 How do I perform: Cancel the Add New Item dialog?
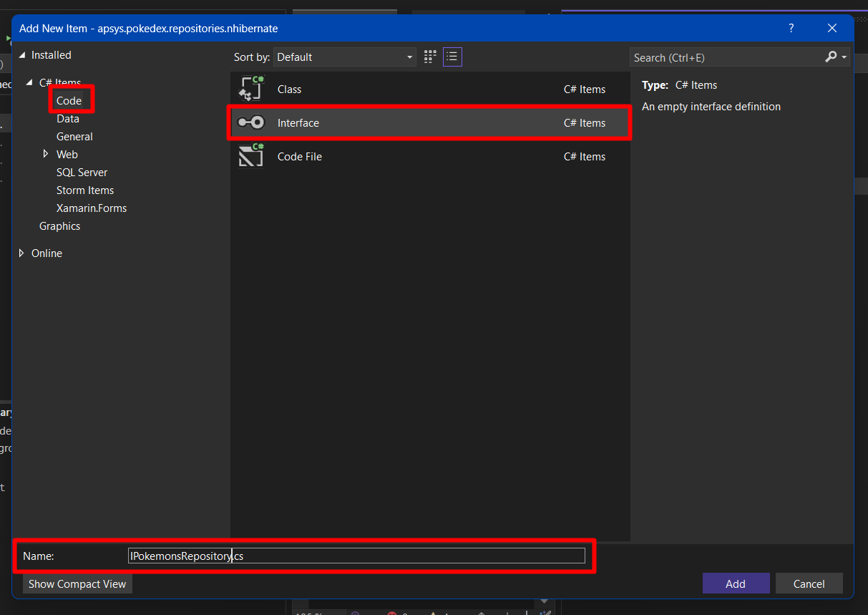pyautogui.click(x=809, y=583)
